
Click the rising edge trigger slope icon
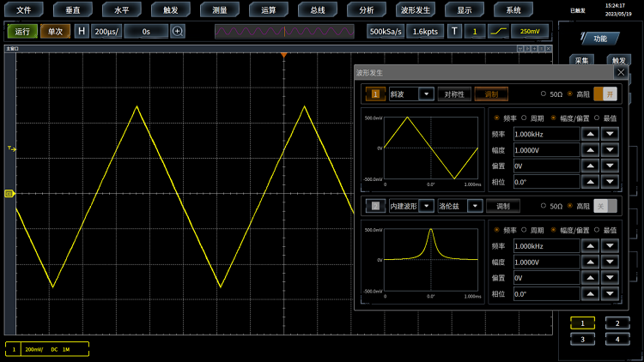click(x=498, y=31)
